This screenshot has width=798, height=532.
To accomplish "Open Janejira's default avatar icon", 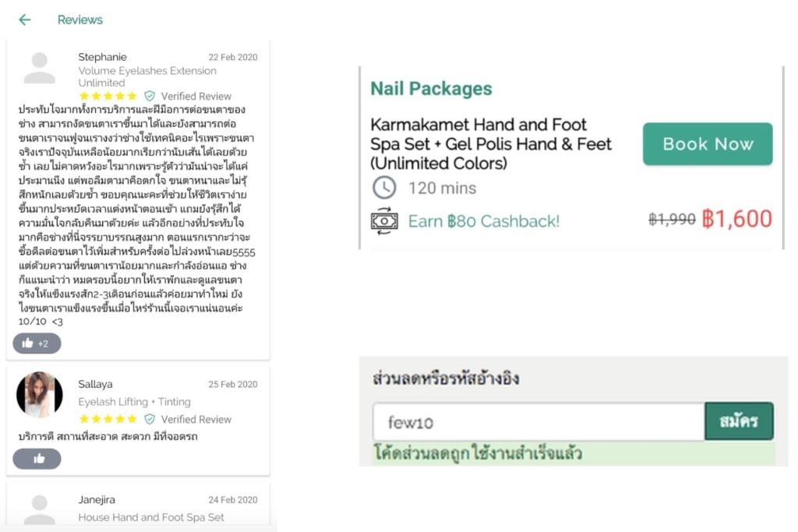I will pyautogui.click(x=39, y=509).
